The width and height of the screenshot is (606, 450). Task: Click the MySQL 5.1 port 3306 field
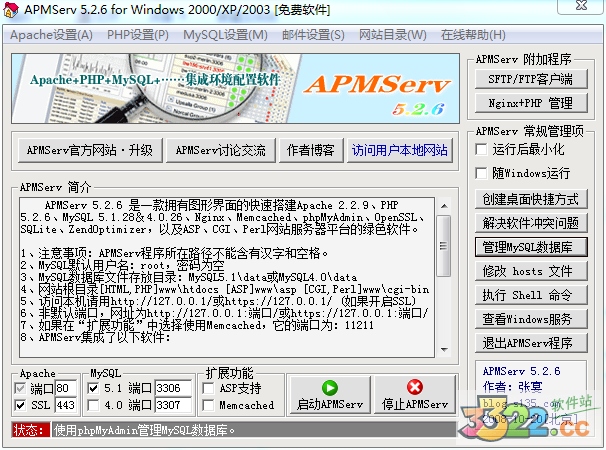coord(174,388)
